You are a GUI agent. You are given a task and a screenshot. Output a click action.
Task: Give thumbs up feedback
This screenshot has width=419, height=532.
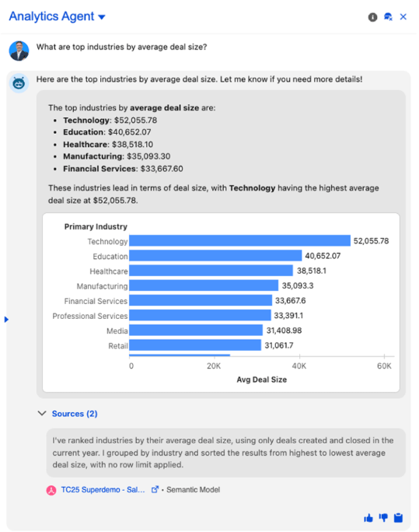(x=368, y=518)
